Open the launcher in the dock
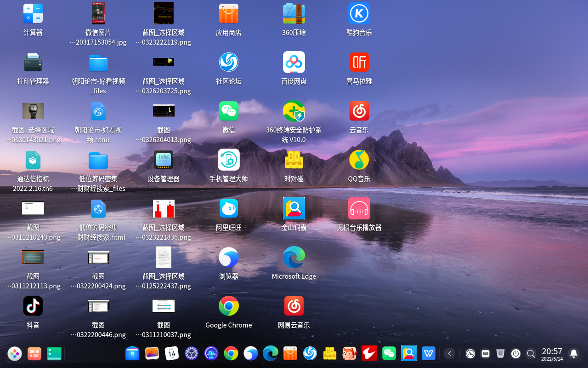 15,353
